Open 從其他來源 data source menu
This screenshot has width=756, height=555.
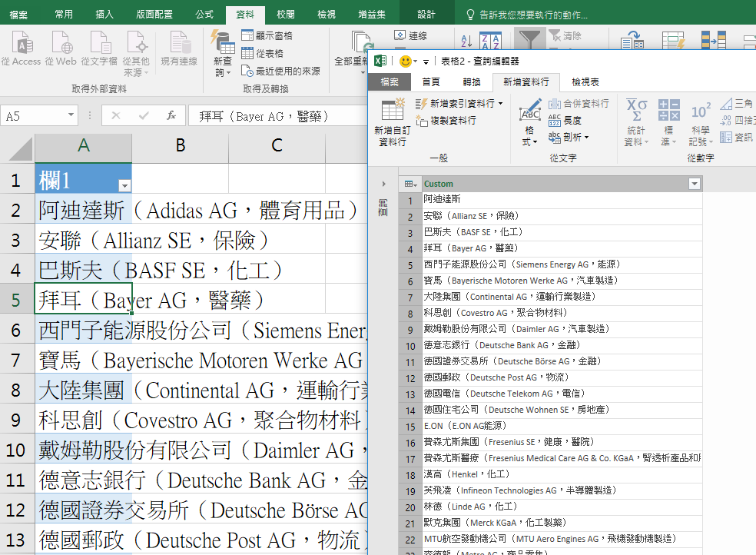pyautogui.click(x=136, y=53)
